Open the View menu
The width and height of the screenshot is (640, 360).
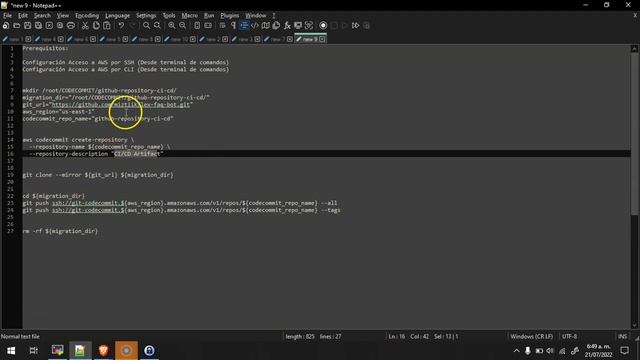[62, 16]
